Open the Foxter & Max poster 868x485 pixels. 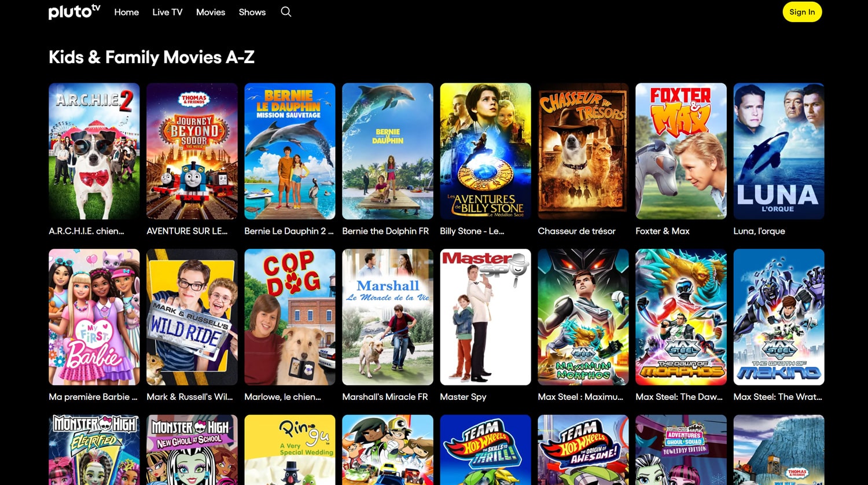[x=681, y=151]
